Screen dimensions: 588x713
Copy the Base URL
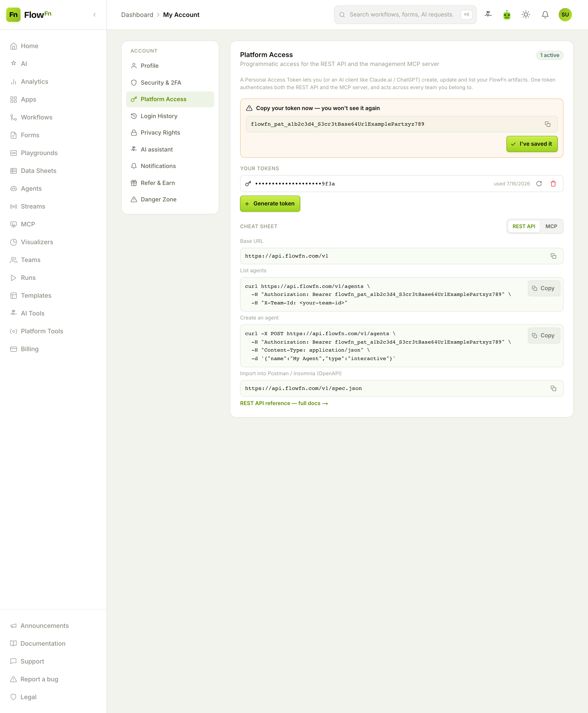553,256
